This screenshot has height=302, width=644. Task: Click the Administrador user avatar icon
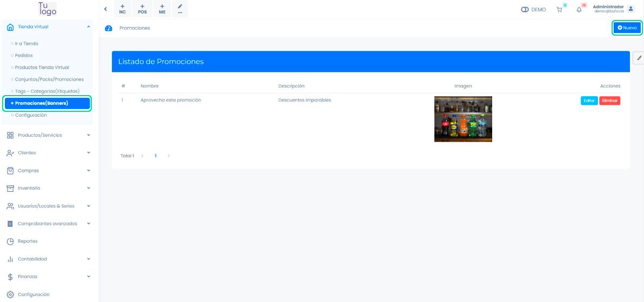point(630,9)
